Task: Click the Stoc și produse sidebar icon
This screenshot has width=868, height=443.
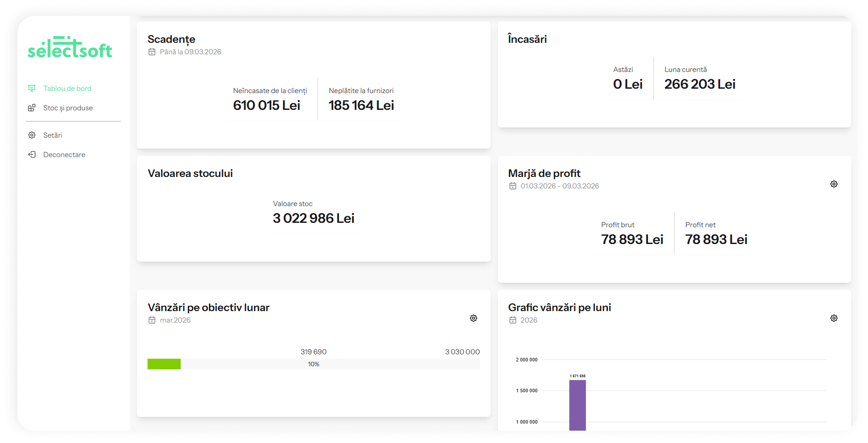Action: point(32,108)
